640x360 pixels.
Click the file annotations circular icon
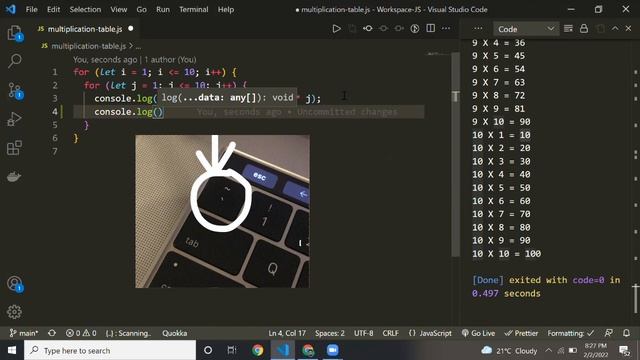point(415,29)
